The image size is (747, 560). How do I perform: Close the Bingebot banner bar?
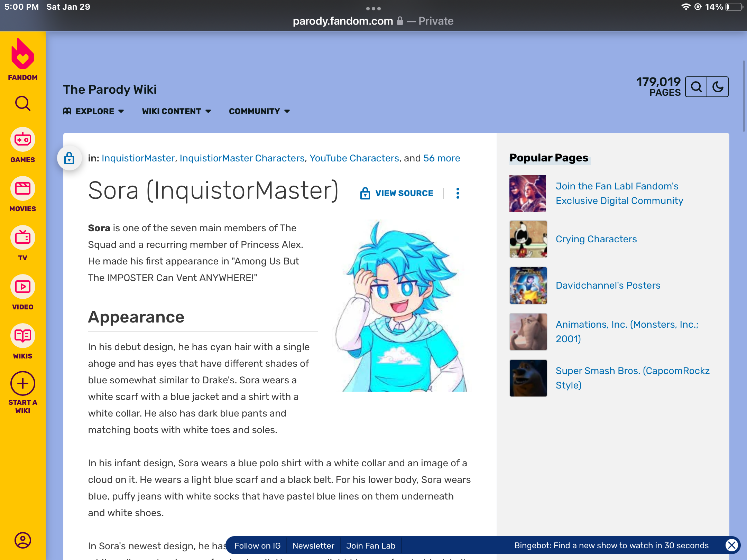(731, 545)
